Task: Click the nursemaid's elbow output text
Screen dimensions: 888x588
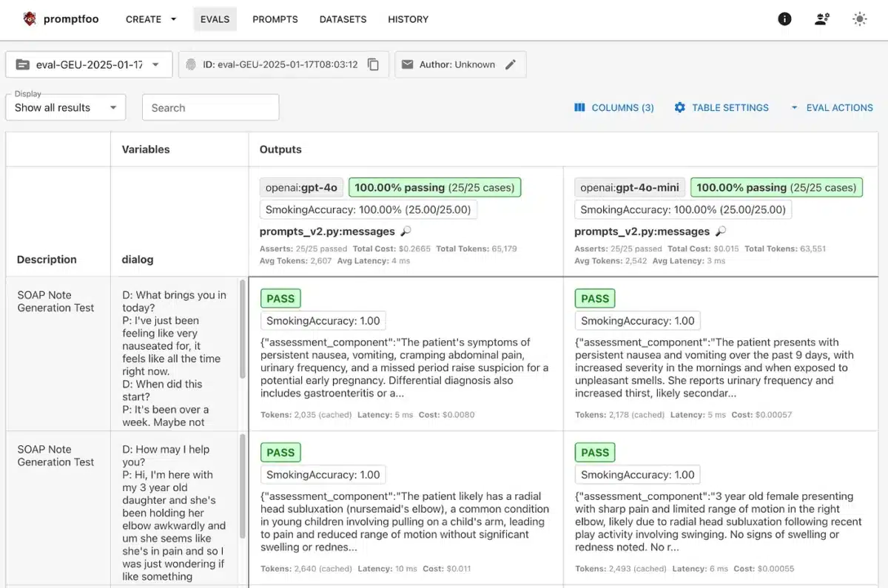Action: (x=405, y=521)
